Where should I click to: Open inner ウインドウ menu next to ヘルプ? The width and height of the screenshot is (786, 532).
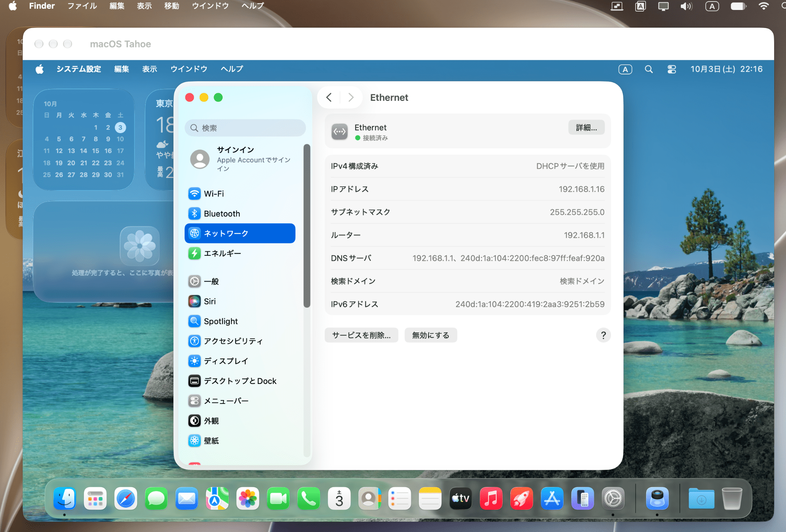[189, 69]
